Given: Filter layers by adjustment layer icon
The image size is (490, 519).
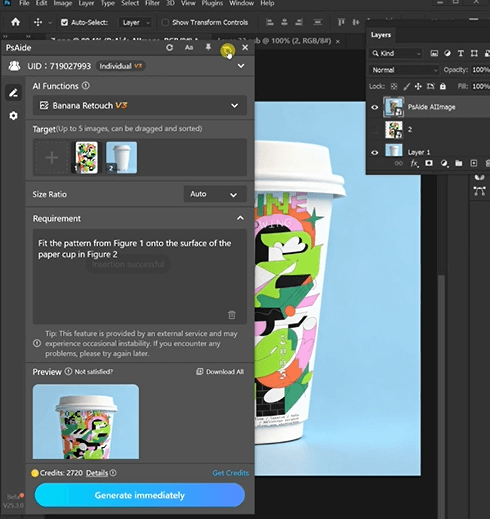Looking at the screenshot, I should coord(447,53).
